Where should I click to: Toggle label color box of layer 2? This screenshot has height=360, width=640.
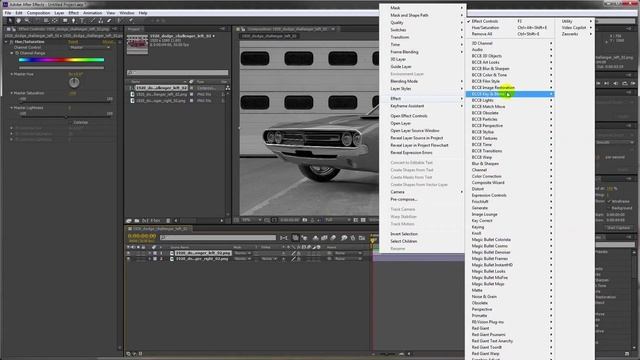(155, 259)
